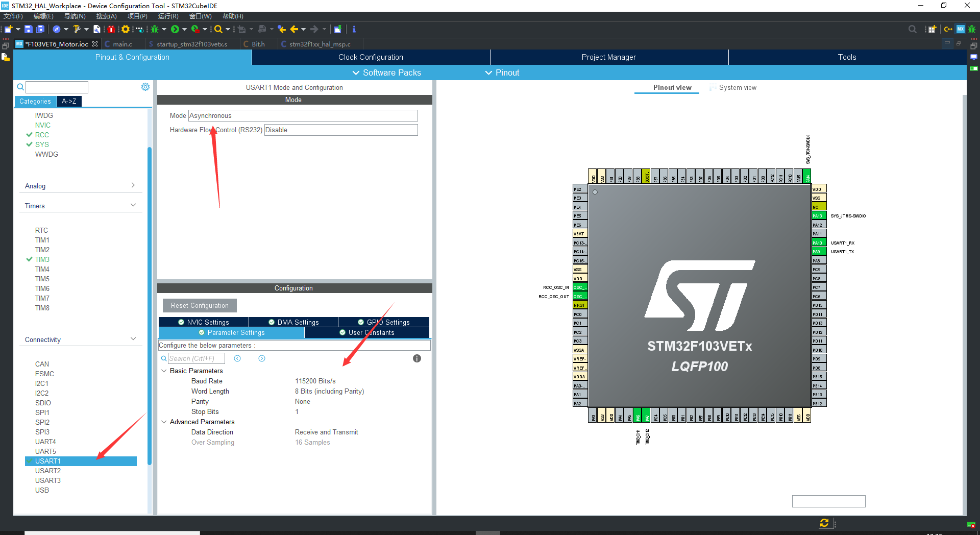980x535 pixels.
Task: Click the parameter info icon
Action: pyautogui.click(x=417, y=358)
